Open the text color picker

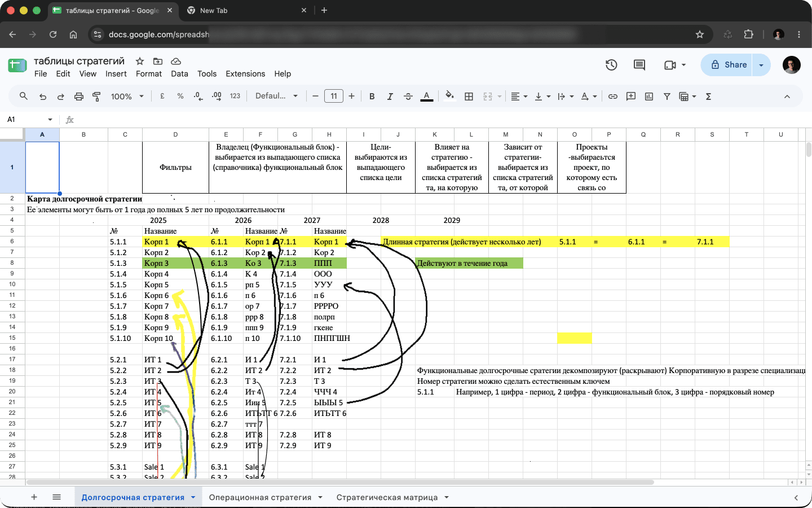[427, 97]
